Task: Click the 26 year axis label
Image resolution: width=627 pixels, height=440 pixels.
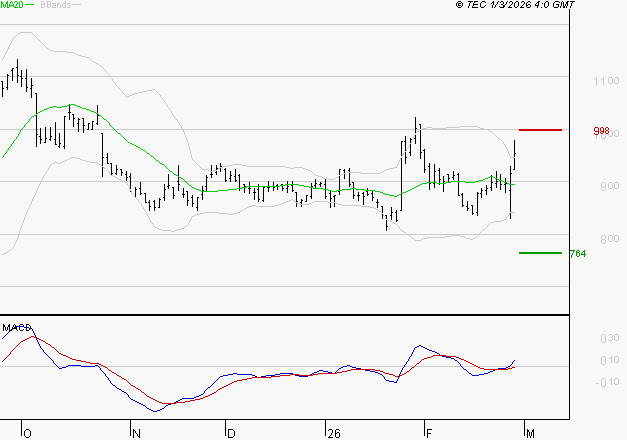Action: click(333, 434)
